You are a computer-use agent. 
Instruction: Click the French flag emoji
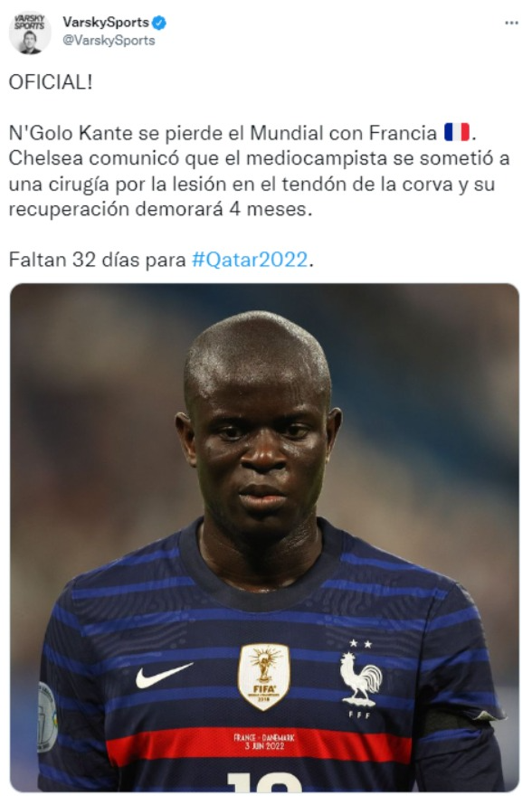pos(457,132)
